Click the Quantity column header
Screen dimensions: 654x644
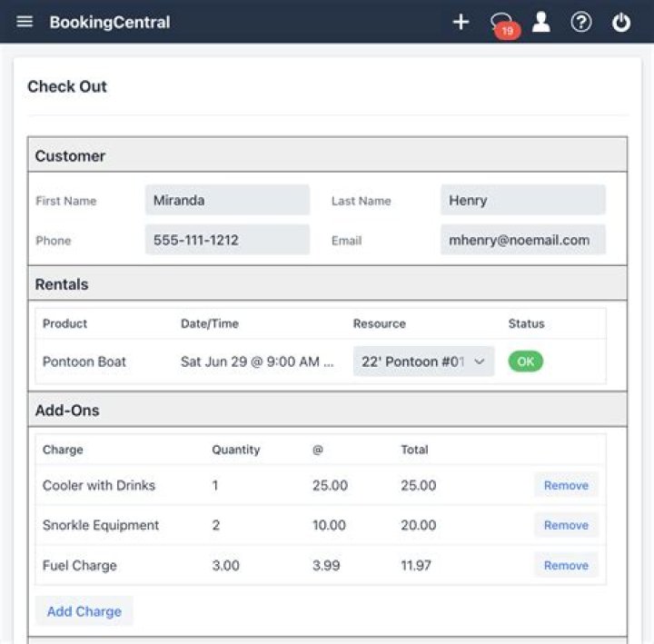236,450
